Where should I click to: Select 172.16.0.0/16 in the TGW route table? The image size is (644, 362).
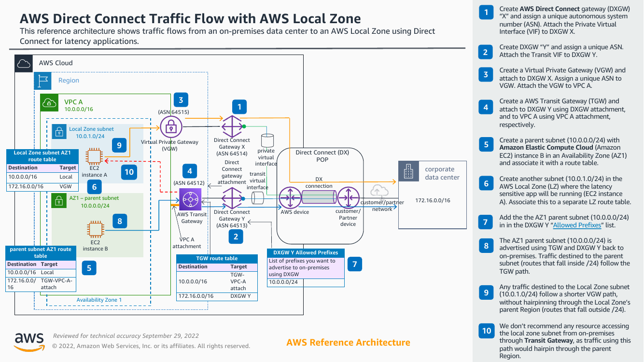[x=196, y=296]
